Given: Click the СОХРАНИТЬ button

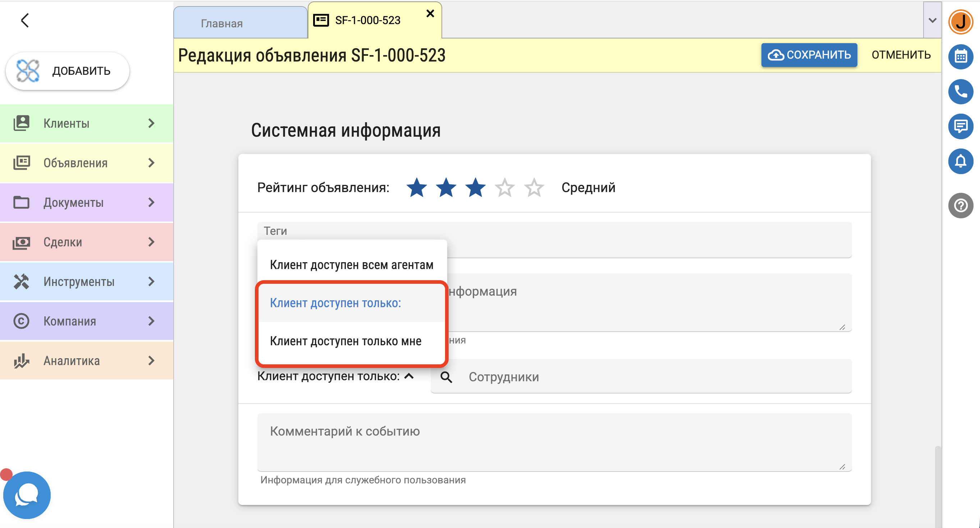Looking at the screenshot, I should [809, 55].
